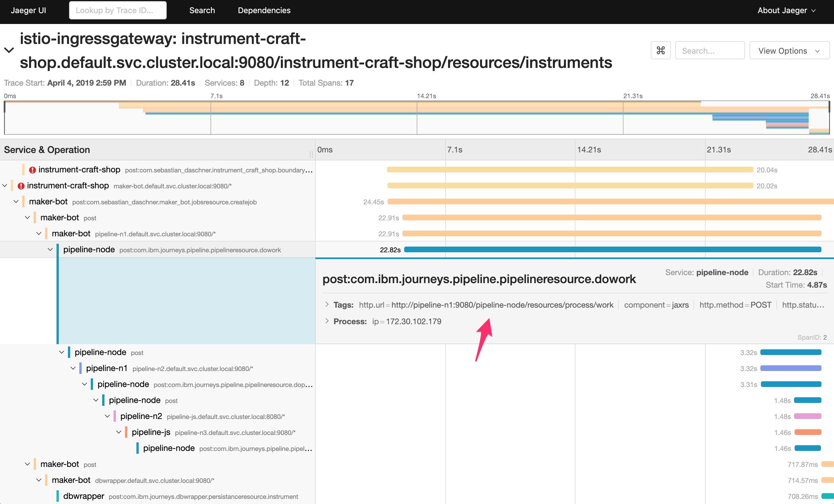The image size is (834, 504).
Task: Open the Dependencies page
Action: click(264, 10)
